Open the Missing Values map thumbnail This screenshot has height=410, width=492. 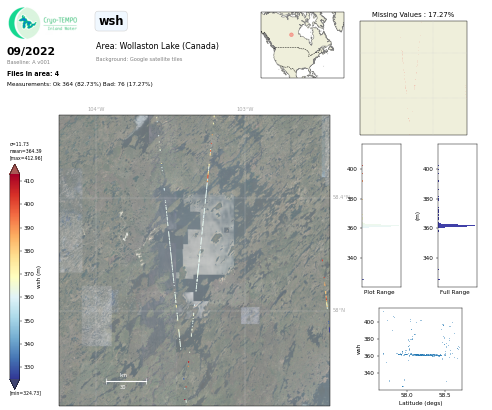coord(413,78)
